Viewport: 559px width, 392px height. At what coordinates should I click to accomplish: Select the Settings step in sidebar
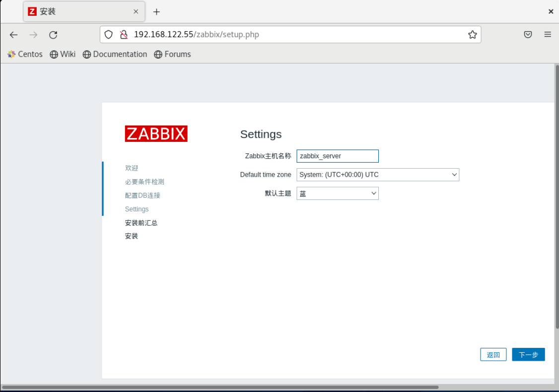[137, 209]
